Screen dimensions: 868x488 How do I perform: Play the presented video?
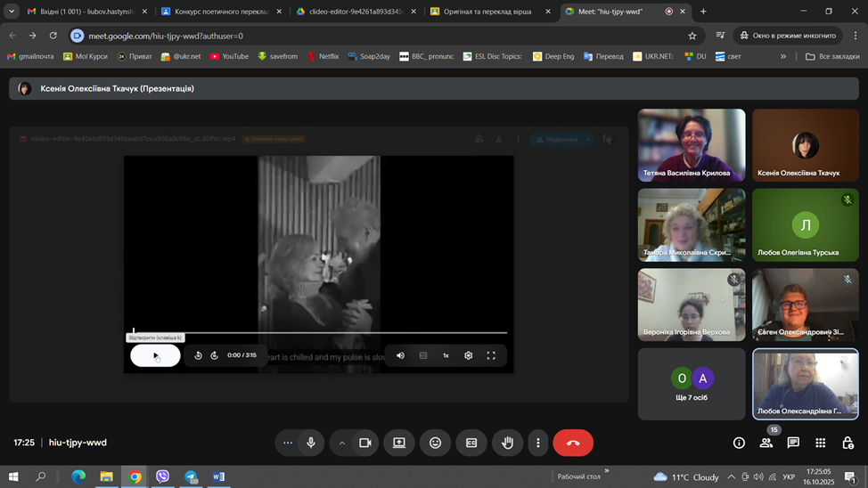[155, 355]
